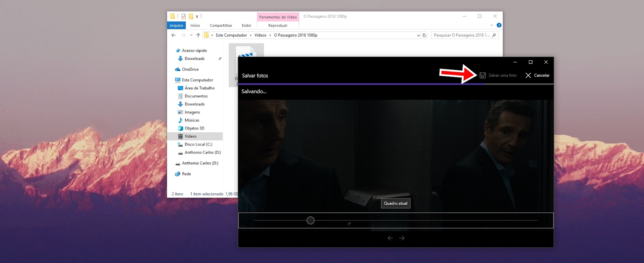644x263 pixels.
Task: Click the pin icon beside Downloads
Action: (220, 59)
